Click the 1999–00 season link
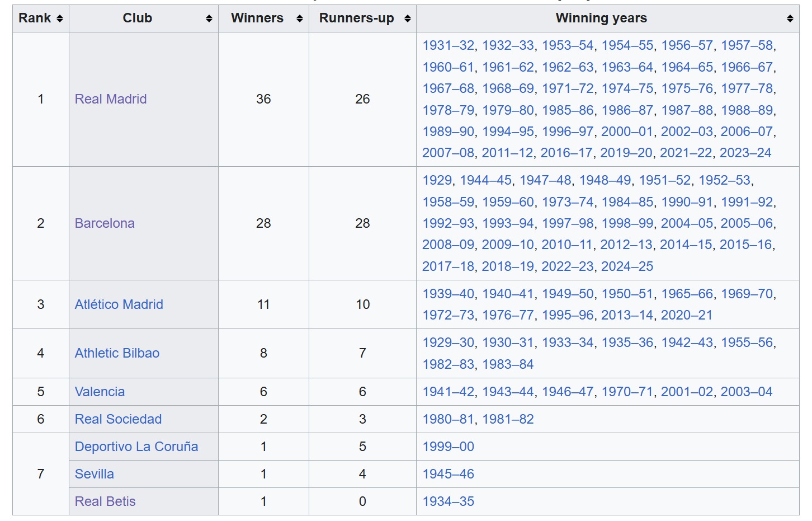The image size is (812, 521). pos(448,447)
